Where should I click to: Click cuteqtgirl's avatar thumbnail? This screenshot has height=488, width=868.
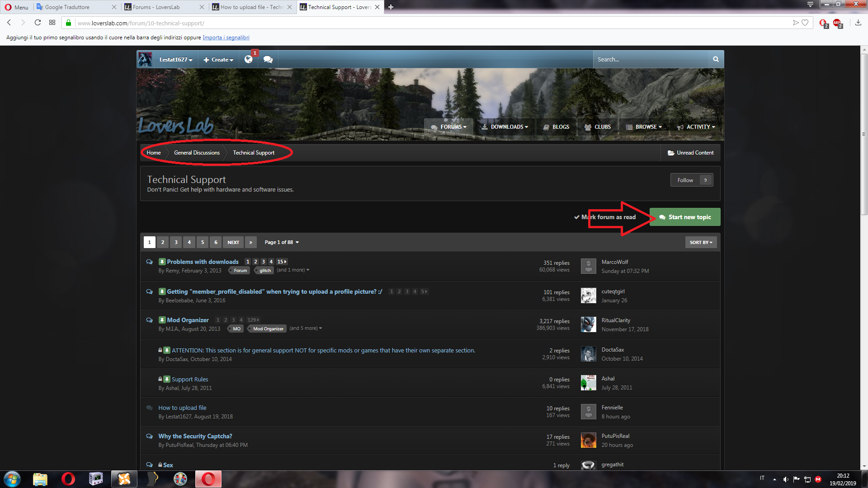pos(588,296)
